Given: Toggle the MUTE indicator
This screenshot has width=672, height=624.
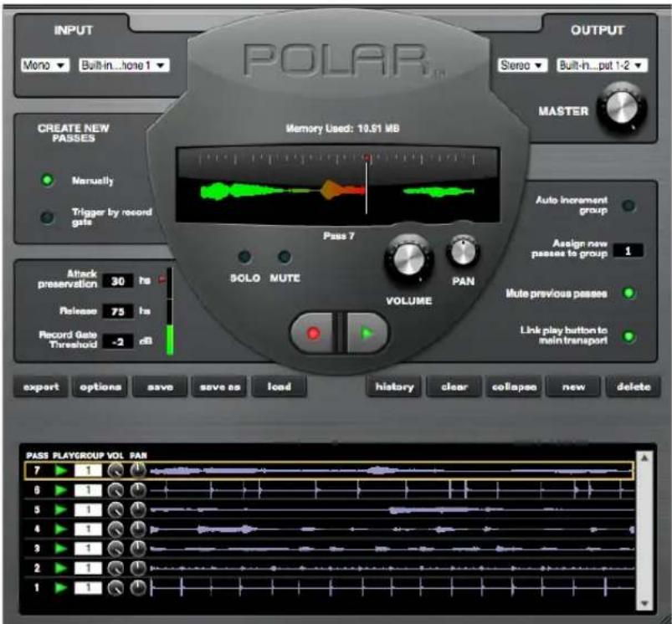Looking at the screenshot, I should click(285, 257).
